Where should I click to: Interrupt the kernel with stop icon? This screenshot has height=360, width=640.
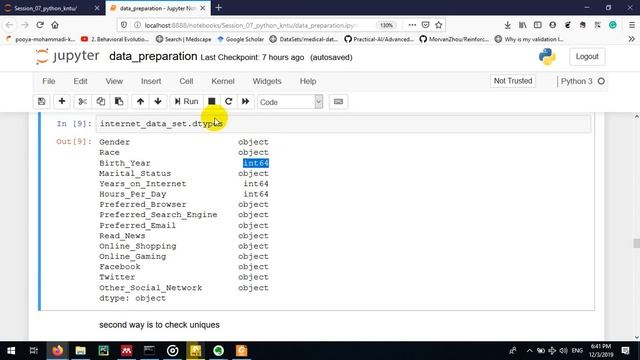[211, 102]
